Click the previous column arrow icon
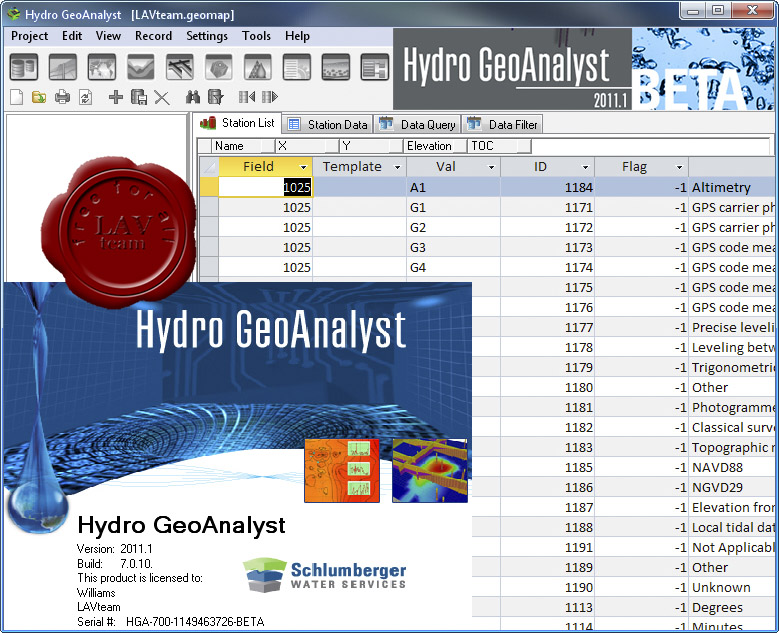The image size is (779, 633). tap(247, 97)
